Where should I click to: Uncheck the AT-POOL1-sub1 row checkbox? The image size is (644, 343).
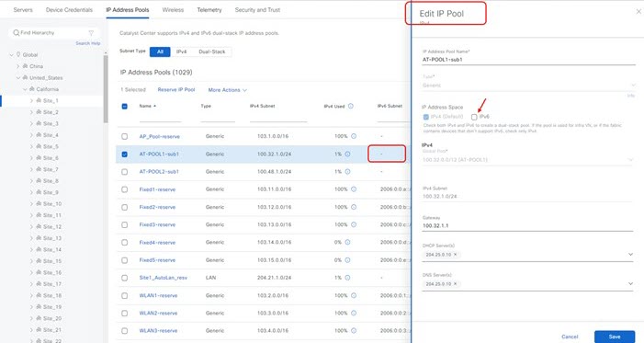[124, 154]
